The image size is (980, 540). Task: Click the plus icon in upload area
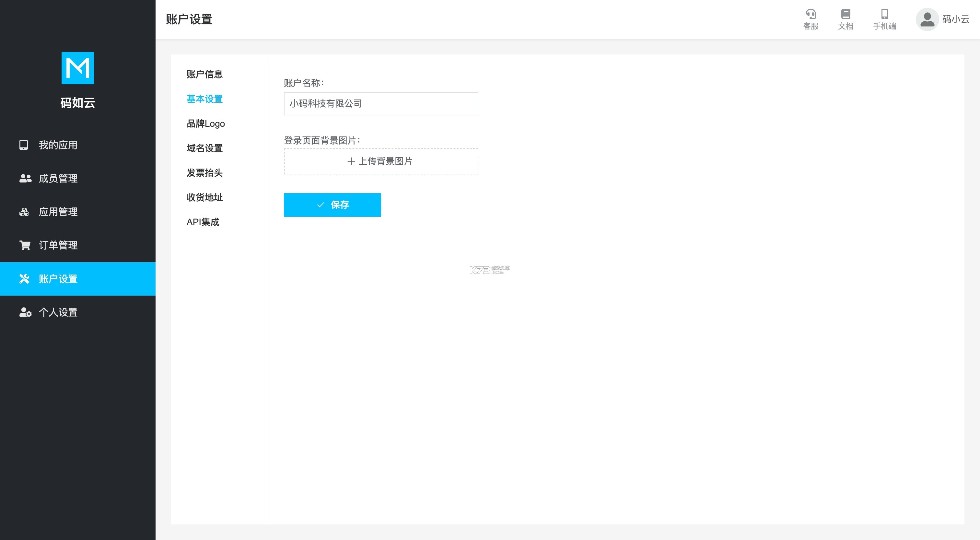click(351, 161)
